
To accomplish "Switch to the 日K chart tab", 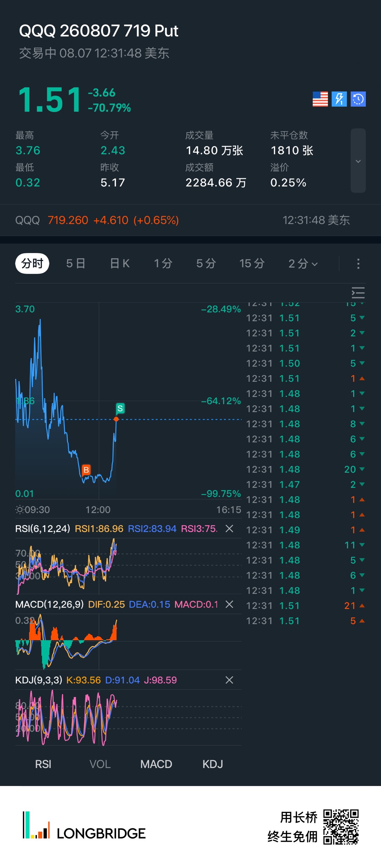I will click(120, 263).
